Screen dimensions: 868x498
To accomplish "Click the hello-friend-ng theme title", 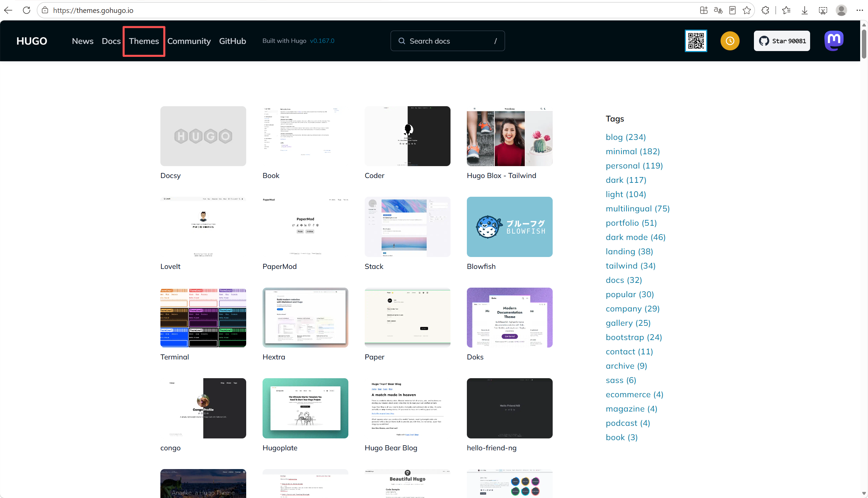I will pyautogui.click(x=491, y=448).
